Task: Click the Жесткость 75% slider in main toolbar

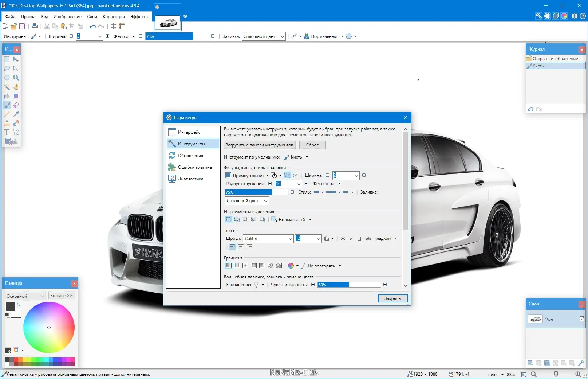Action: tap(177, 36)
